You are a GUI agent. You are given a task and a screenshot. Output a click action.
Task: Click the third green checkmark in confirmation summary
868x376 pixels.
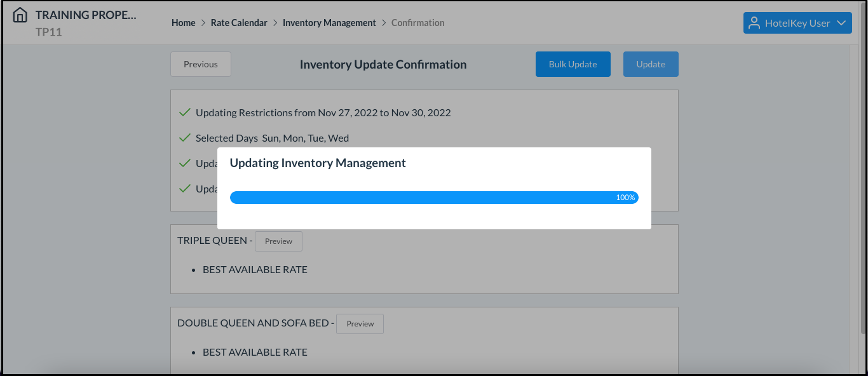click(x=184, y=163)
